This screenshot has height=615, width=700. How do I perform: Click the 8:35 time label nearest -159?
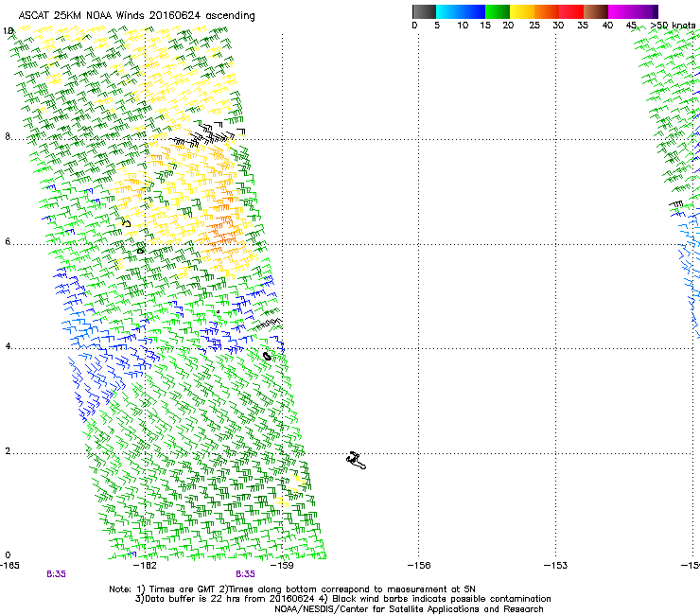246,574
